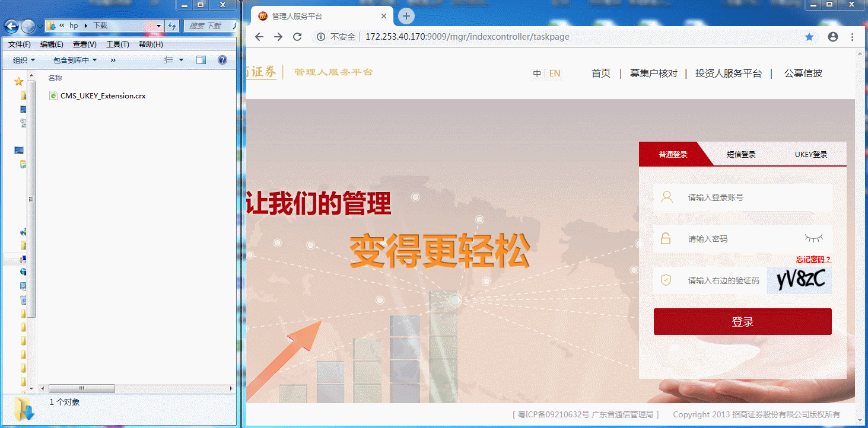Viewport: 868px width, 428px height.
Task: Expand the 包含到库中 dropdown
Action: coord(75,60)
